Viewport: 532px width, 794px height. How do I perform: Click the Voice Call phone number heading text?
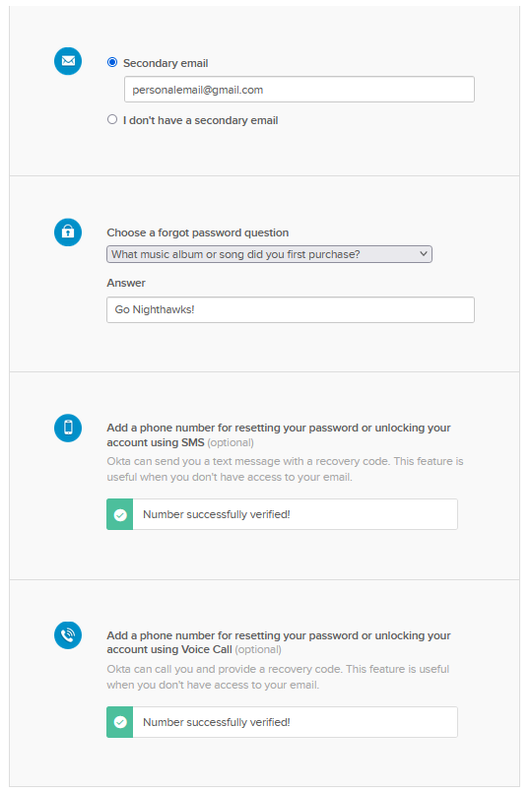279,642
